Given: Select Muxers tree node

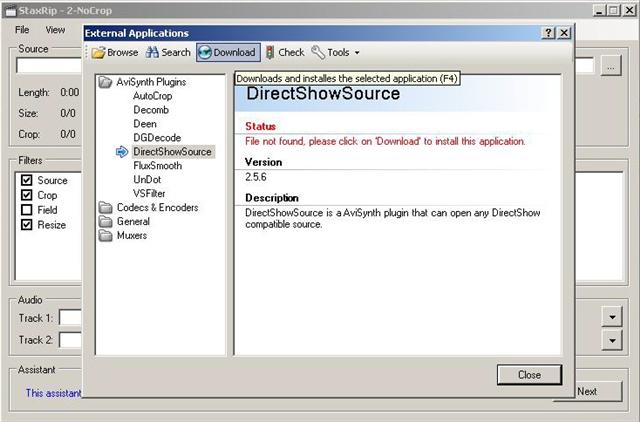Looking at the screenshot, I should coord(132,235).
